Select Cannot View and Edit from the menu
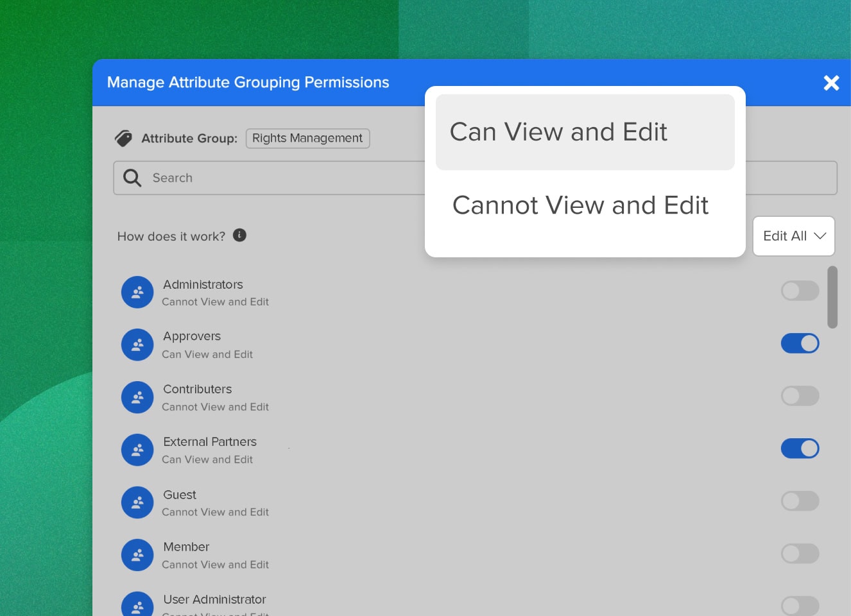The image size is (851, 616). [x=580, y=205]
